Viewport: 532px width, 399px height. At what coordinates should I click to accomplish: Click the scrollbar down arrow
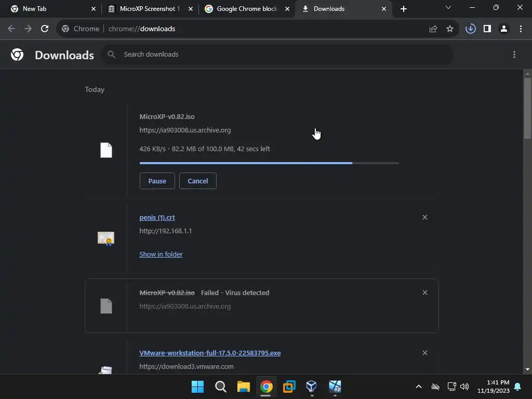527,369
